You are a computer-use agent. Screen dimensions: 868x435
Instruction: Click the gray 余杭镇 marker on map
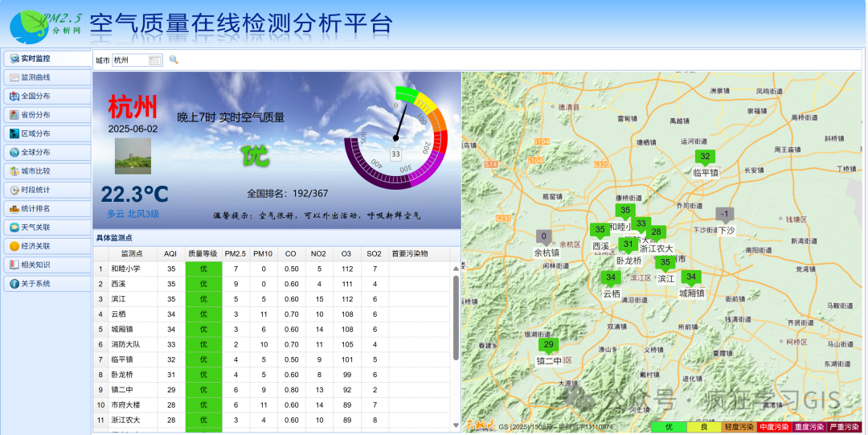pyautogui.click(x=544, y=237)
